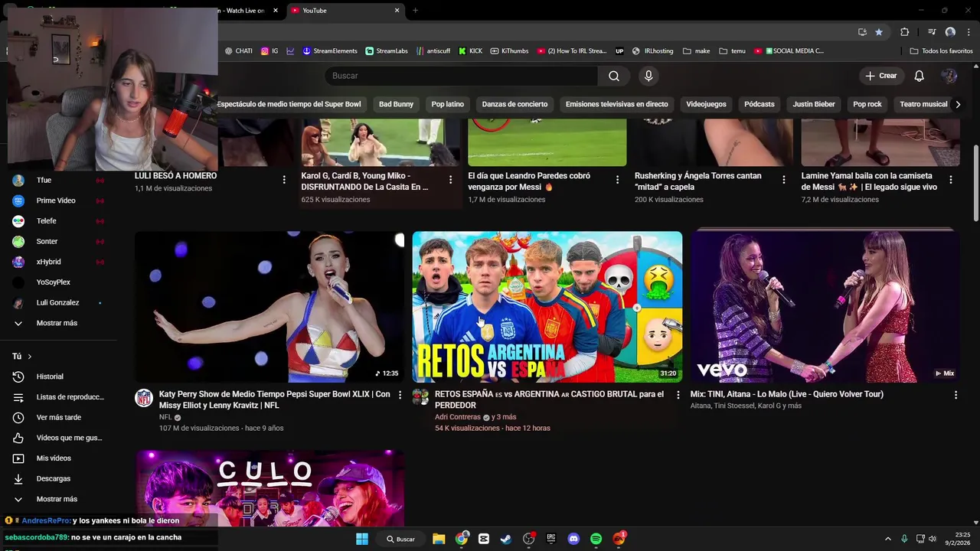
Task: Open the temu bookmarks folder
Action: pos(732,51)
